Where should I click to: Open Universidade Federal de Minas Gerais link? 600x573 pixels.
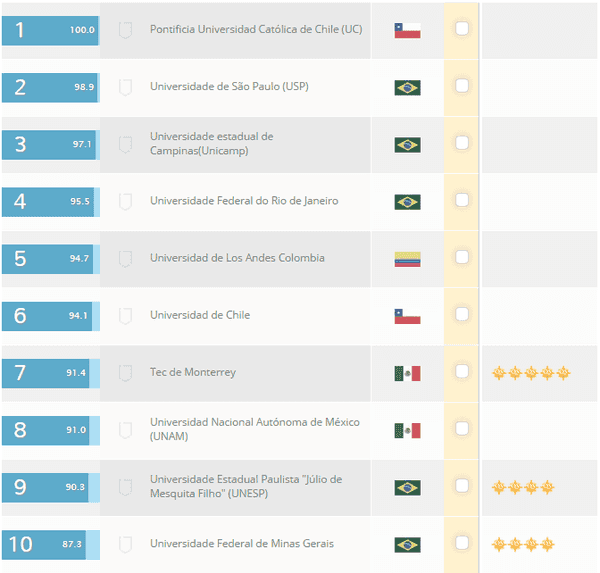click(x=242, y=544)
